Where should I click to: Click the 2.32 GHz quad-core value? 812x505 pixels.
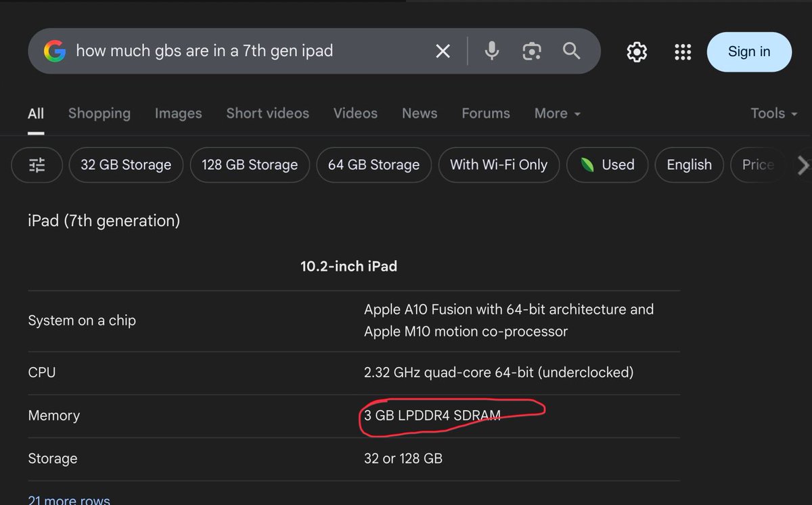click(499, 372)
